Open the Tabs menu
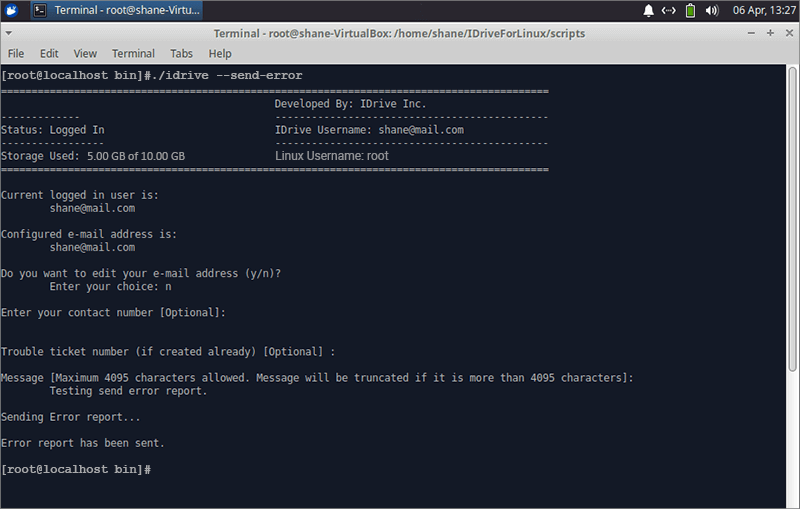This screenshot has height=509, width=800. click(181, 54)
